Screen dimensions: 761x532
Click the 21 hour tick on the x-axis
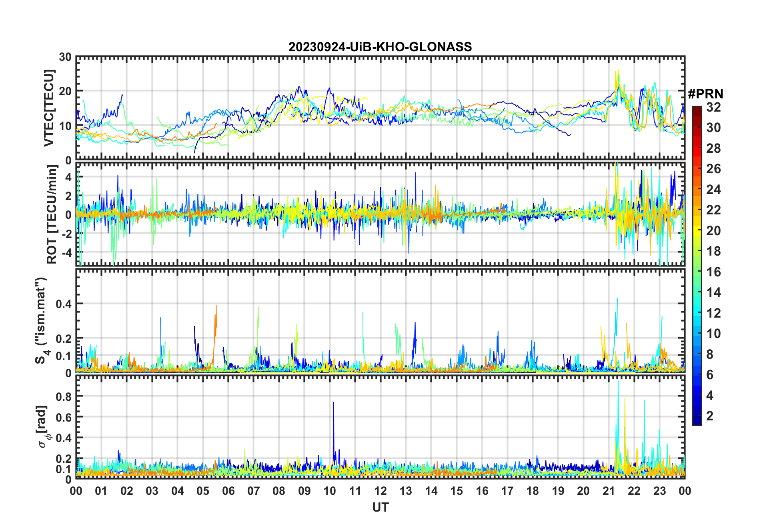(x=609, y=491)
